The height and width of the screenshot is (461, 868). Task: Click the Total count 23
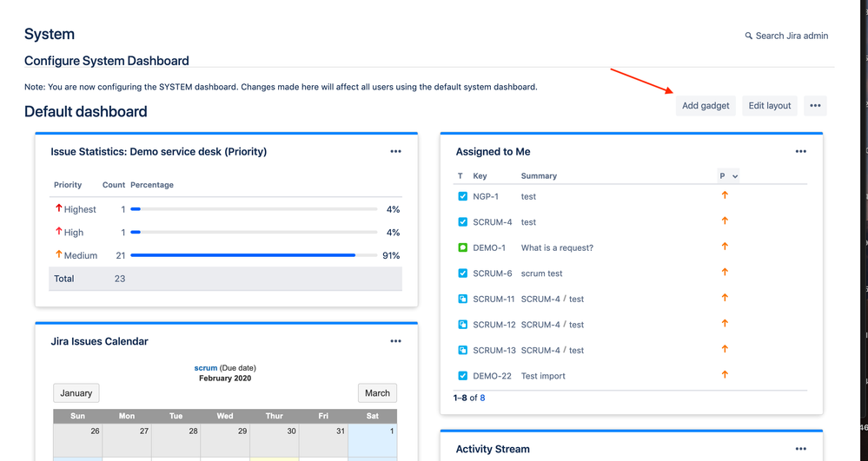[120, 279]
